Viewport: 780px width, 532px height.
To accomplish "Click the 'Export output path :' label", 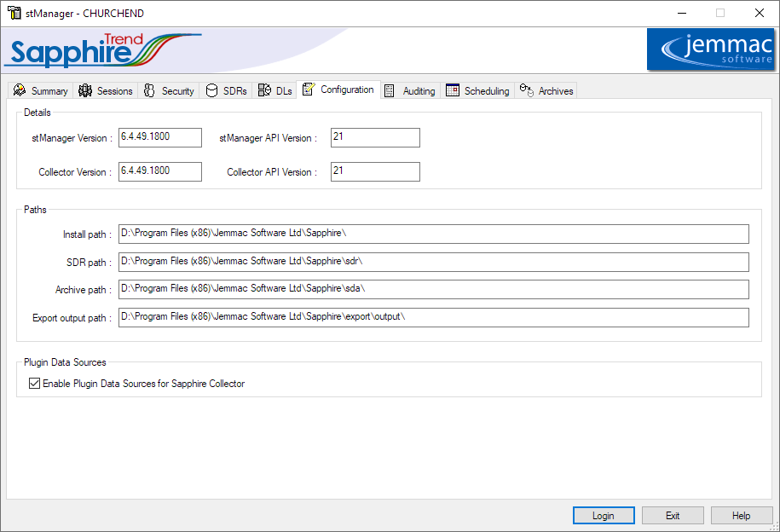I will [72, 318].
